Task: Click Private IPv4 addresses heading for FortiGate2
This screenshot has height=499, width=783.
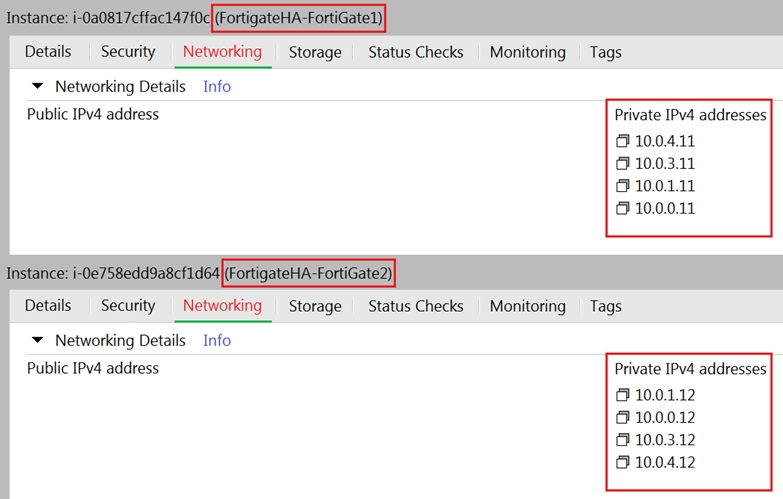Action: point(690,369)
